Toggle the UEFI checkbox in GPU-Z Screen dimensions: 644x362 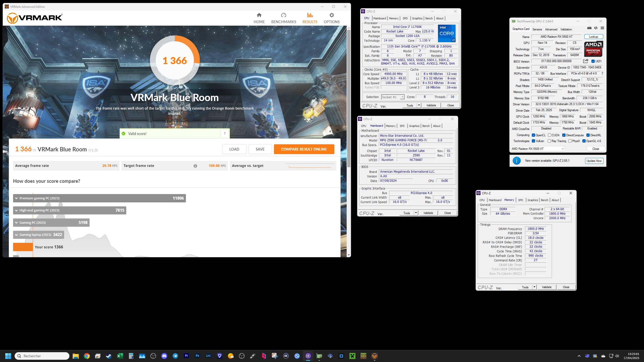point(593,61)
